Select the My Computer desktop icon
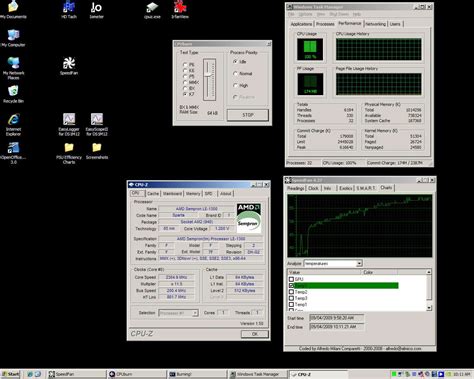Screen dimensions: 474x379 pyautogui.click(x=13, y=38)
